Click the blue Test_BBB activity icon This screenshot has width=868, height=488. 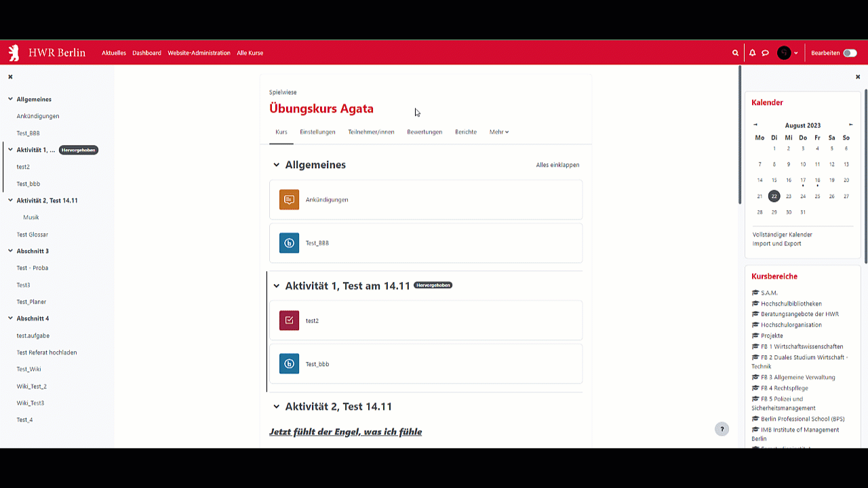289,243
